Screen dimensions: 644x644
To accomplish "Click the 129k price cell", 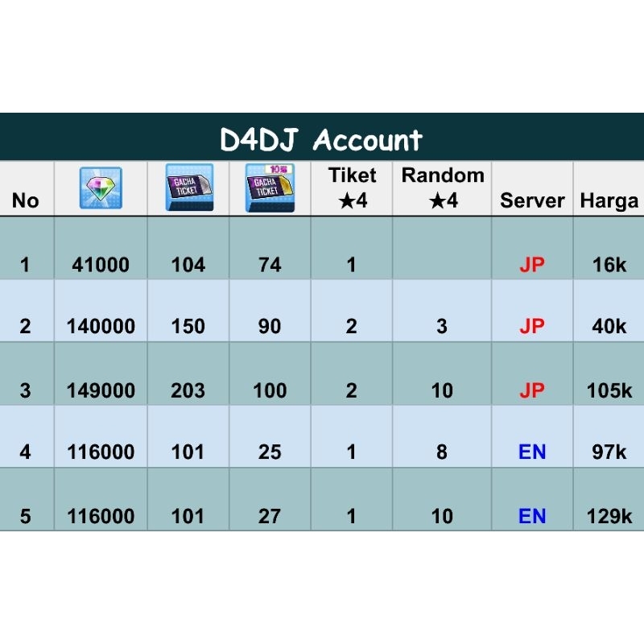I will pyautogui.click(x=609, y=516).
